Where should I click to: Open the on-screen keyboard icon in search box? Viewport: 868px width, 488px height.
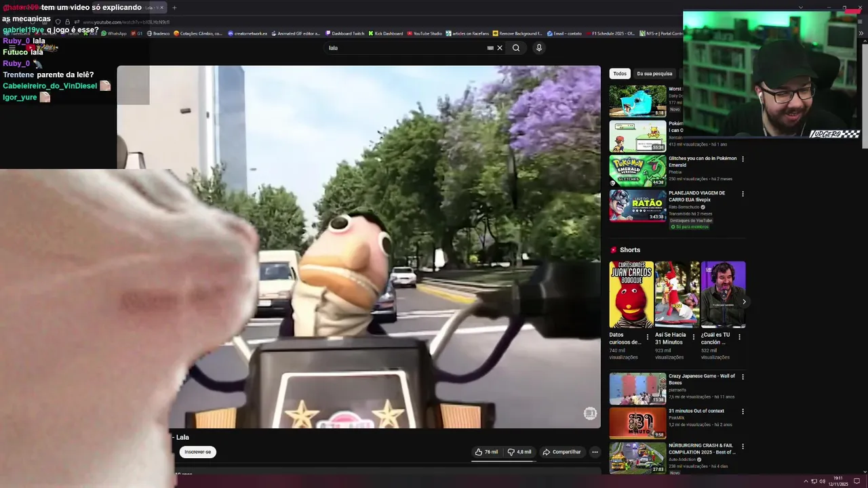tap(490, 48)
